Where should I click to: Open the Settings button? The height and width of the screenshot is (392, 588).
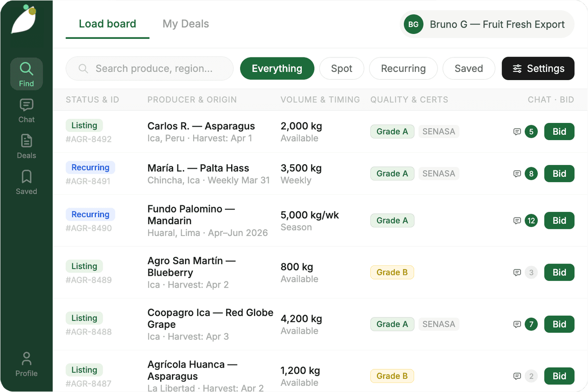pyautogui.click(x=538, y=69)
